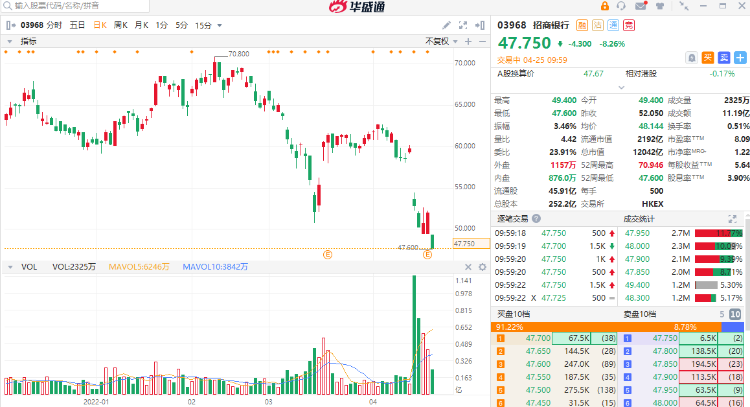This screenshot has height=407, width=750.
Task: Click the 47.750 current price label on axis
Action: point(471,243)
